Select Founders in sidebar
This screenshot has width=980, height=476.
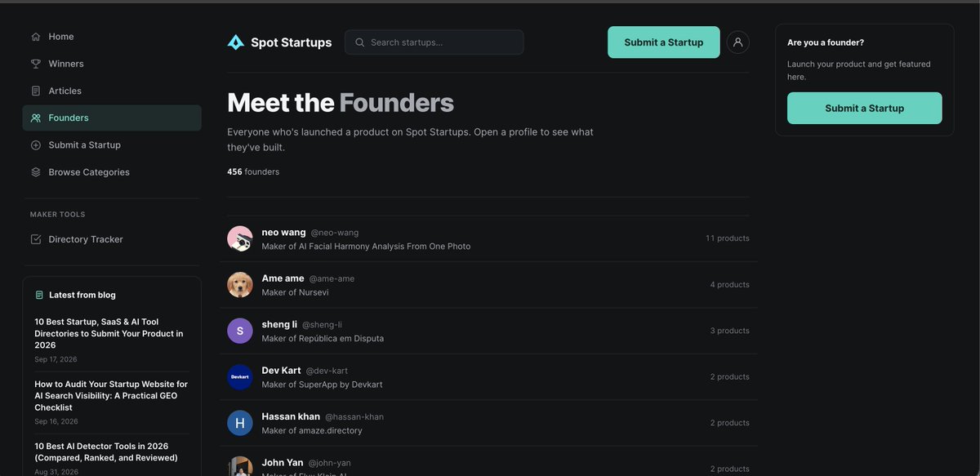[x=112, y=118]
